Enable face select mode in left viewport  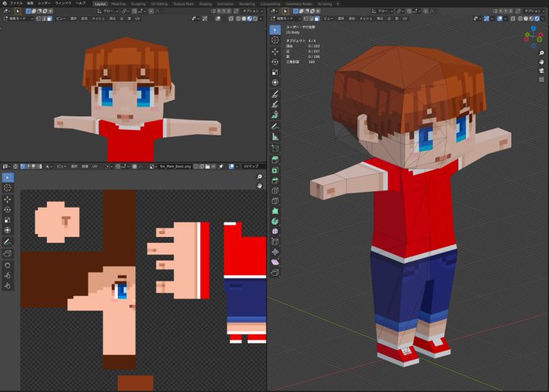pyautogui.click(x=50, y=19)
